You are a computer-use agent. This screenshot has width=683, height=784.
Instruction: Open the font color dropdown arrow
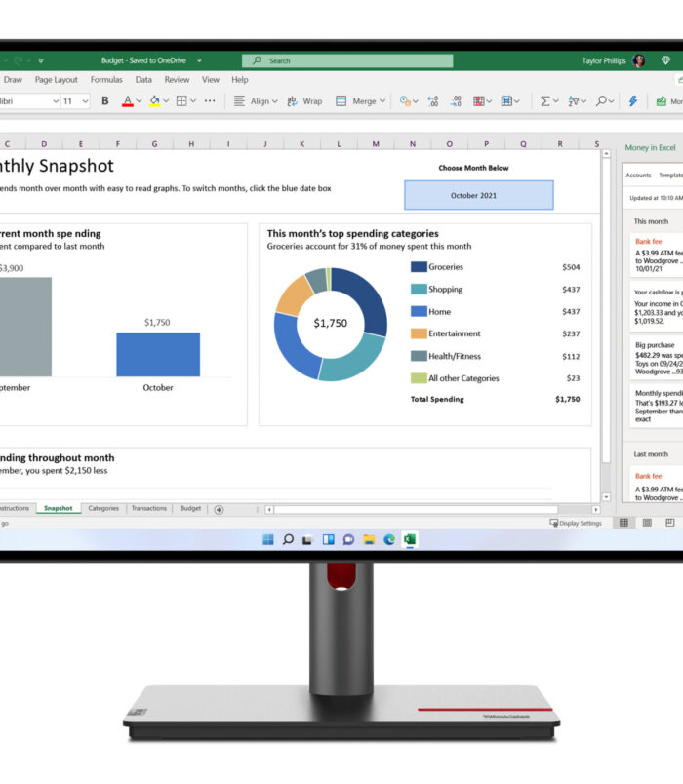(140, 101)
